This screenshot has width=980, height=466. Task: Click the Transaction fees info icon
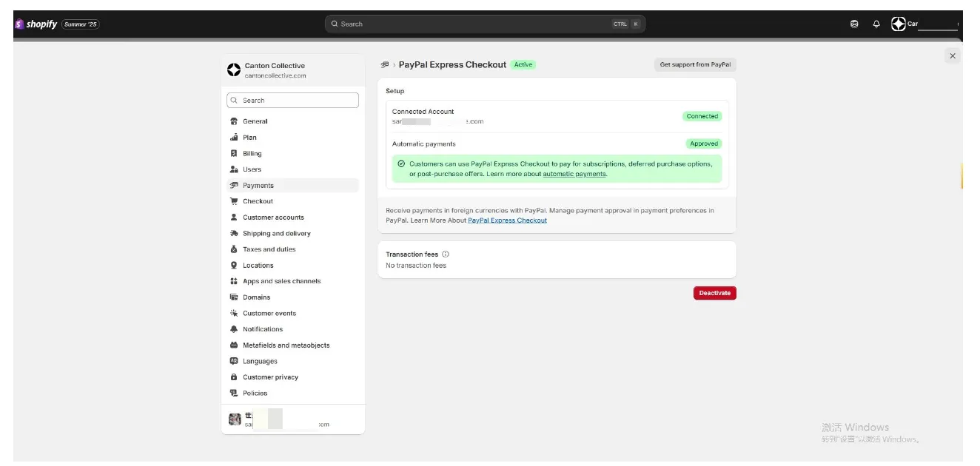[x=445, y=254]
